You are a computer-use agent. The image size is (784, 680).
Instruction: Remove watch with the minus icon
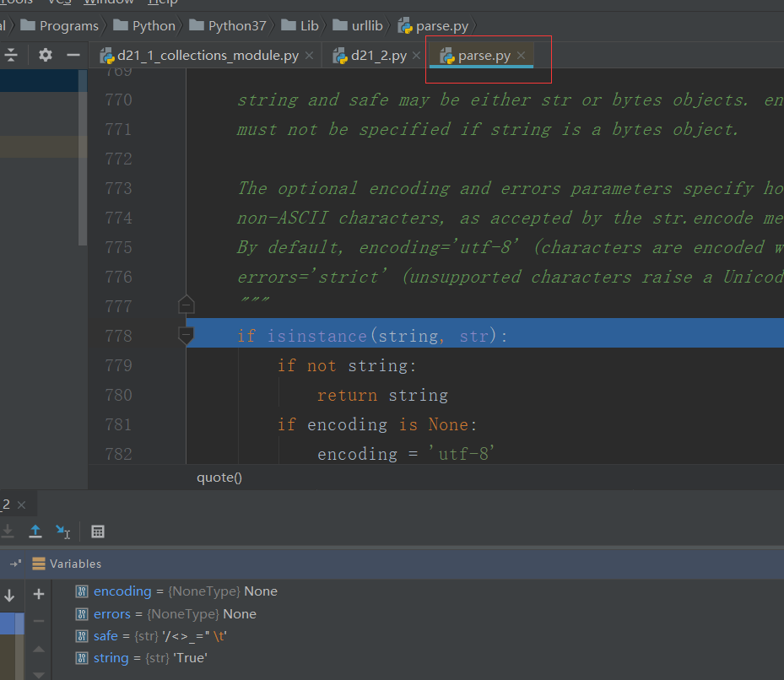point(39,621)
